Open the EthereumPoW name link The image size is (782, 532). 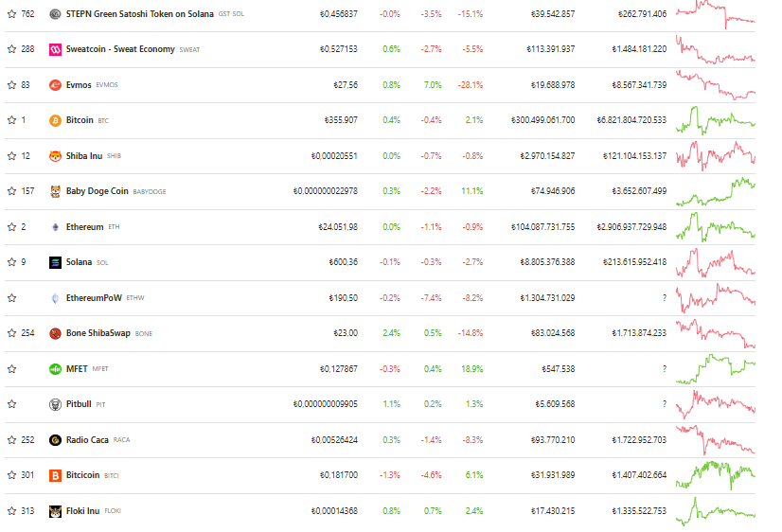tap(95, 298)
